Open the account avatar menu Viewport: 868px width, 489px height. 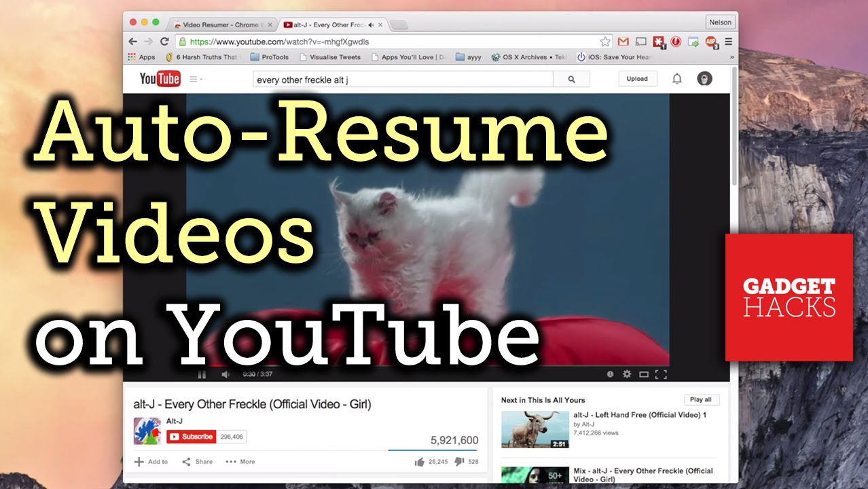pos(705,79)
